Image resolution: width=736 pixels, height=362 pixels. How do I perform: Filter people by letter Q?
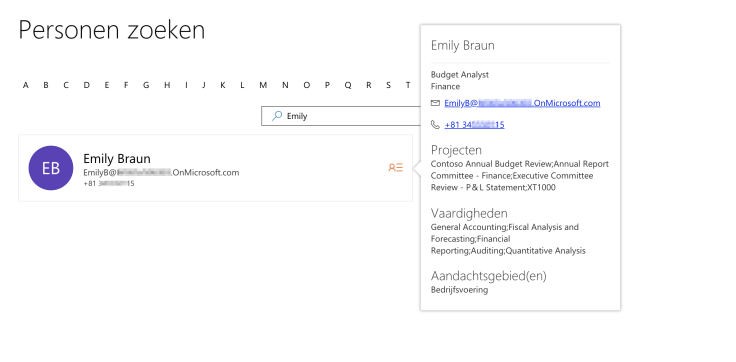point(348,85)
